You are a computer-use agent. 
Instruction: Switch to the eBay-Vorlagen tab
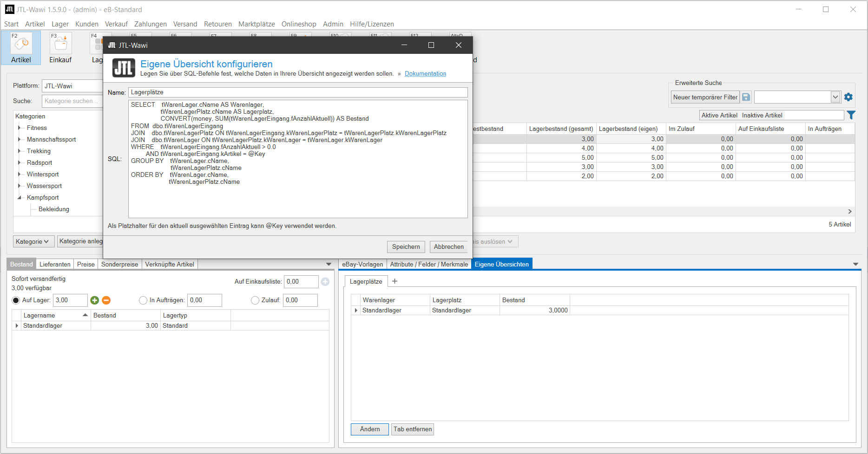(362, 264)
